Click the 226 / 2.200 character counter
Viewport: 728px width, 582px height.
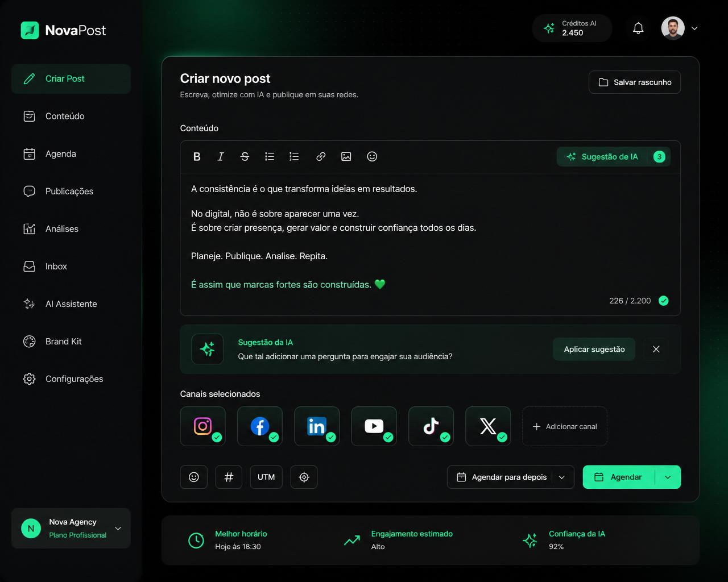click(x=630, y=301)
